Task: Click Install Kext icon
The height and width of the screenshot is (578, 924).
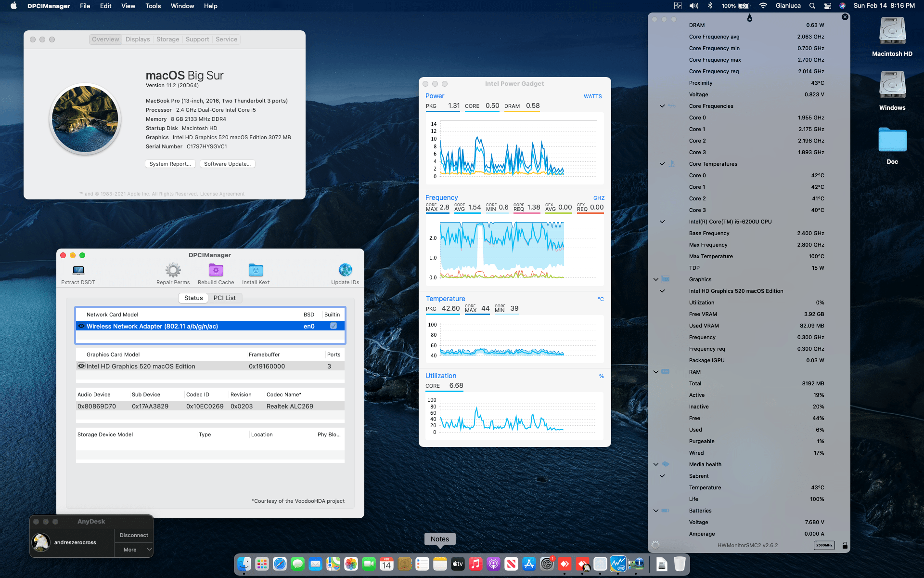Action: pyautogui.click(x=256, y=270)
